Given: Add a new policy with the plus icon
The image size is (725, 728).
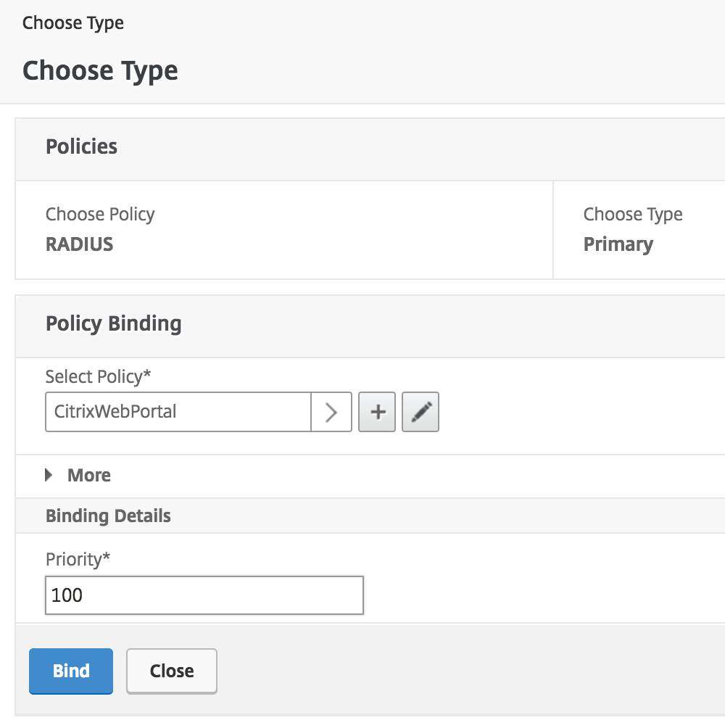Looking at the screenshot, I should coord(377,412).
